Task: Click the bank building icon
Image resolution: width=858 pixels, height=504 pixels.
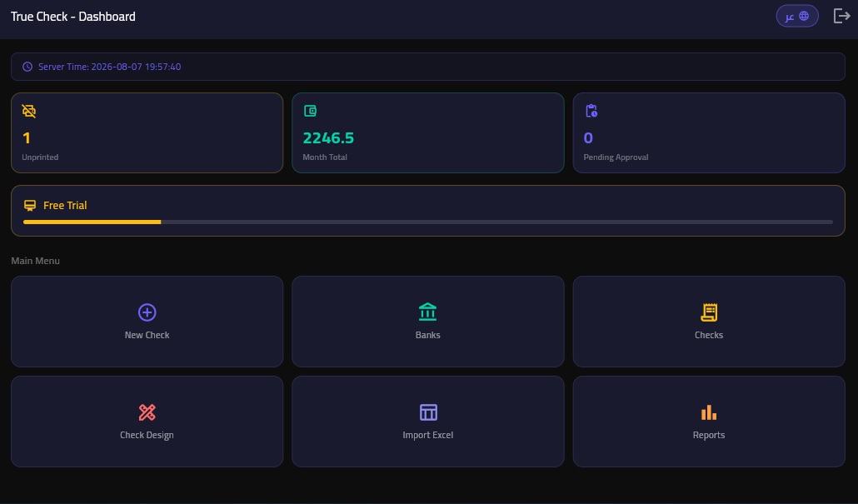Action: click(428, 312)
